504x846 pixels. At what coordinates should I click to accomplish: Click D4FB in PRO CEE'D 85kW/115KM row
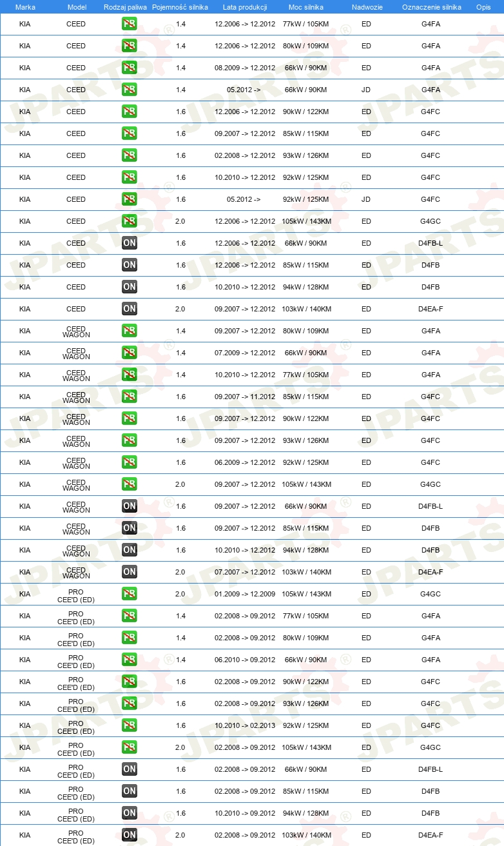tap(431, 791)
